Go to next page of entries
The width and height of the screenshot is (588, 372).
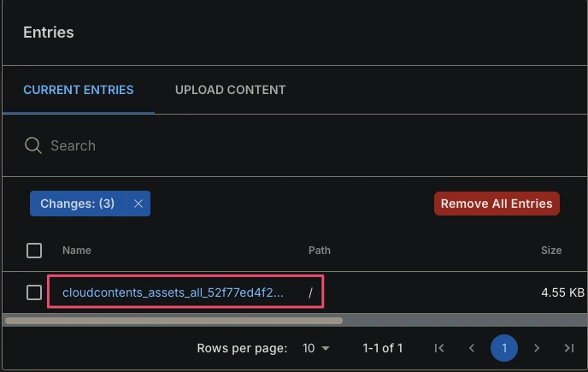point(537,348)
